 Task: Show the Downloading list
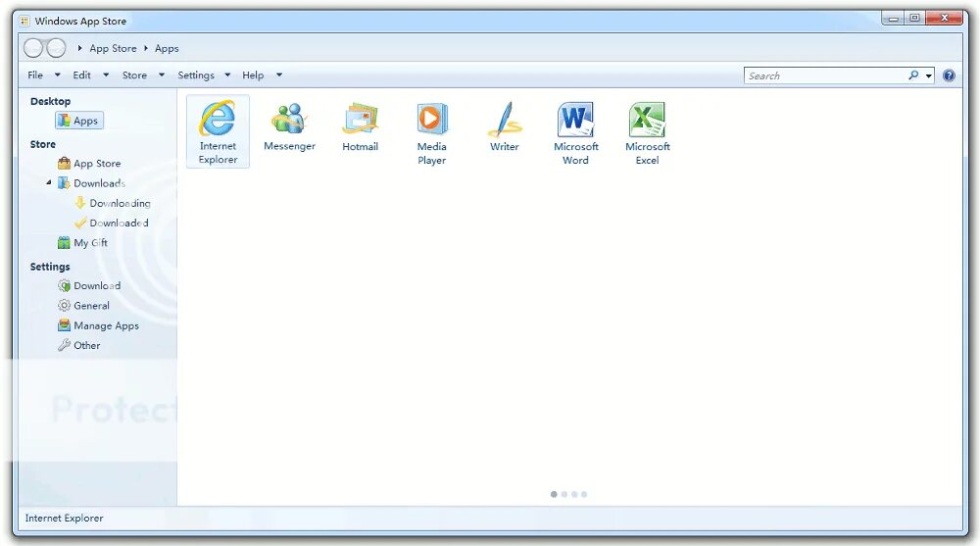113,203
